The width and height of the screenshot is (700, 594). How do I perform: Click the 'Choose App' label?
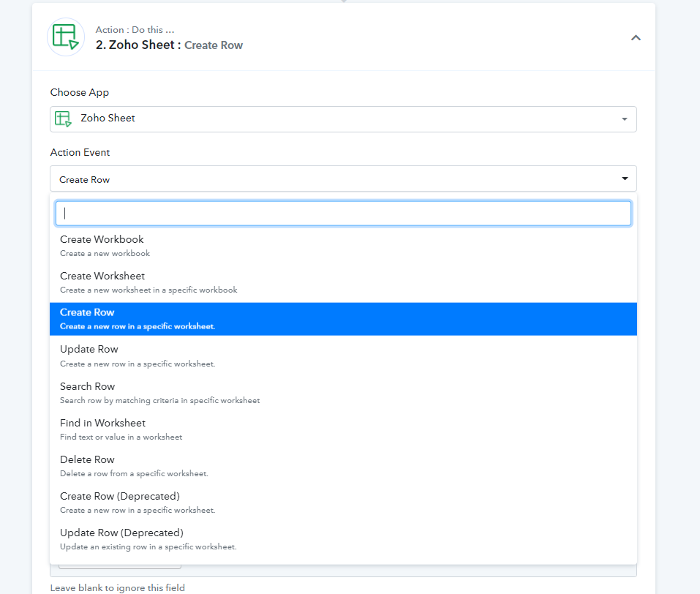(80, 92)
